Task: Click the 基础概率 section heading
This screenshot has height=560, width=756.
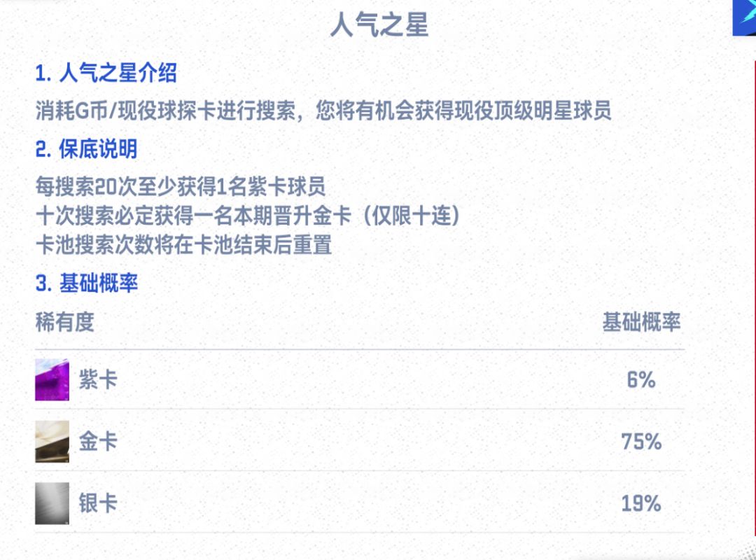Action: coord(86,283)
